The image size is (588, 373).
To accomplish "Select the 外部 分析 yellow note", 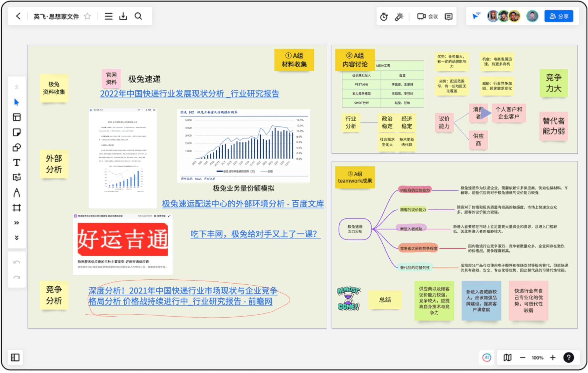I will (54, 164).
